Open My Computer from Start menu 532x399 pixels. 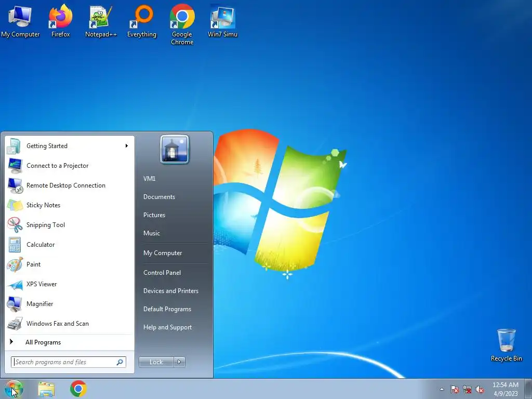[x=163, y=253]
